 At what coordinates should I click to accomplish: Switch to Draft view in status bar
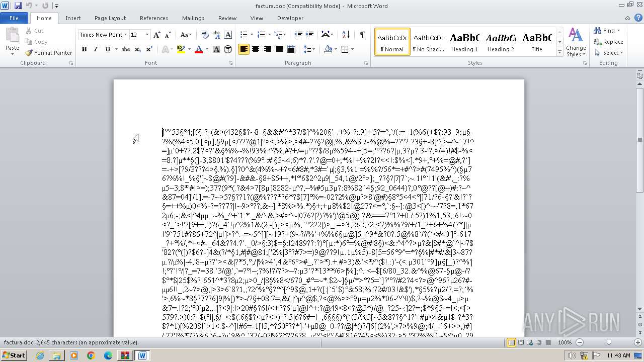(x=547, y=342)
